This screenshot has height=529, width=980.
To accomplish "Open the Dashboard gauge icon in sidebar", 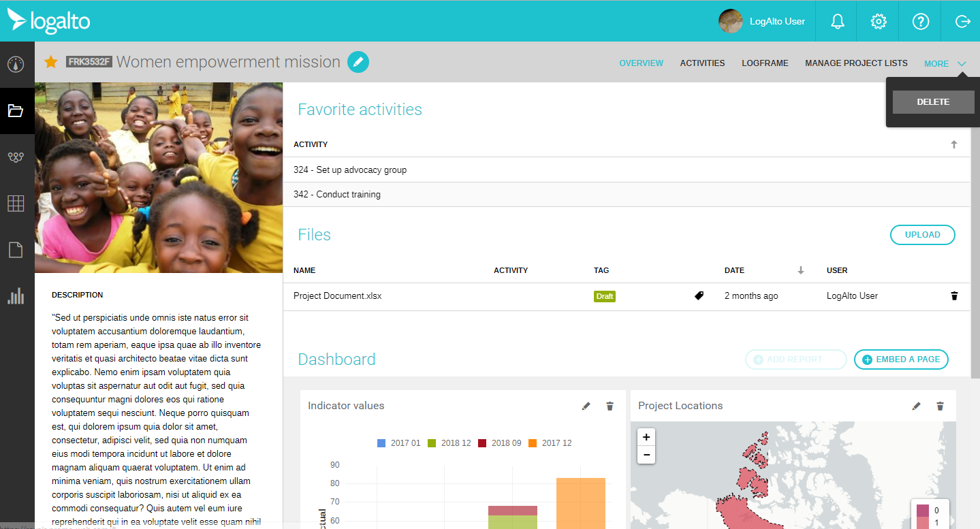I will (x=16, y=64).
